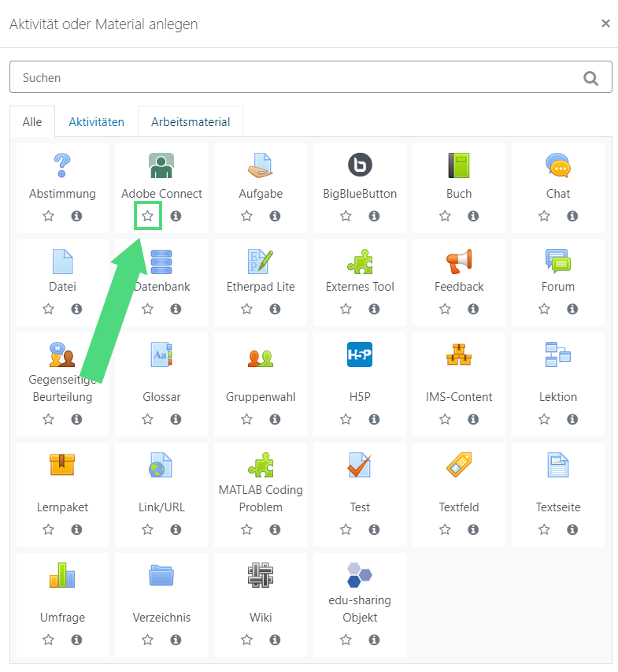Star Adobe Connect as favorite
The image size is (618, 672).
147,216
